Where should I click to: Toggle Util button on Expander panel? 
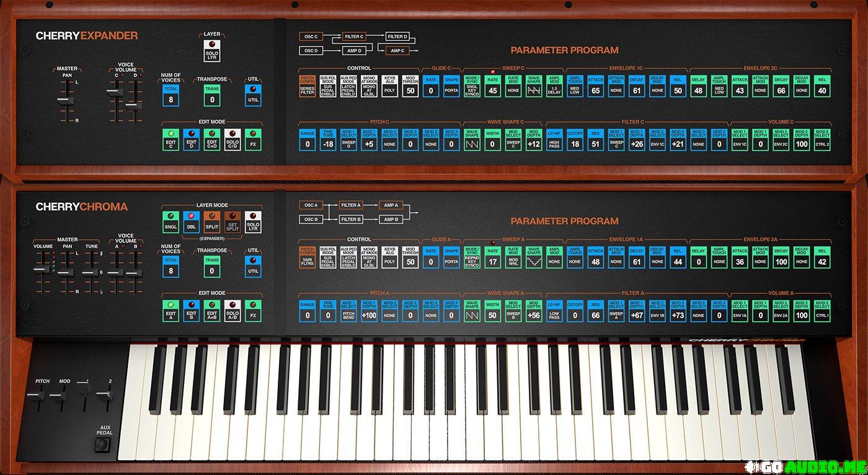coord(253,95)
